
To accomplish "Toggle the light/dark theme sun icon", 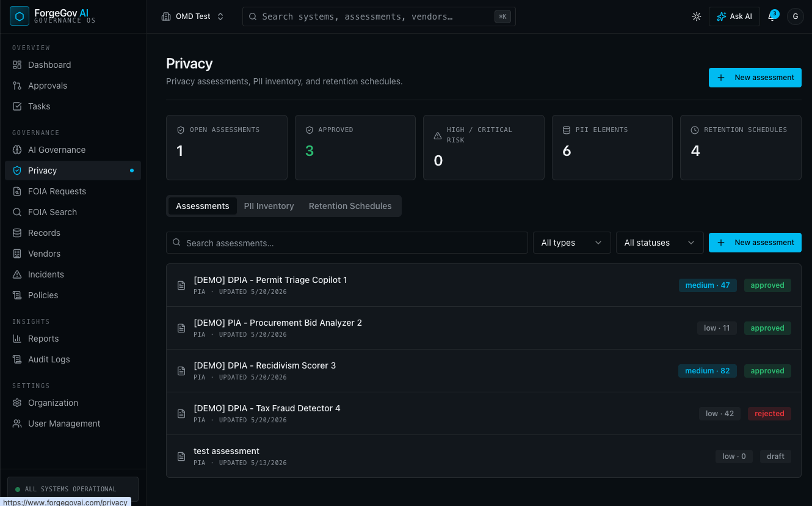I will tap(697, 16).
